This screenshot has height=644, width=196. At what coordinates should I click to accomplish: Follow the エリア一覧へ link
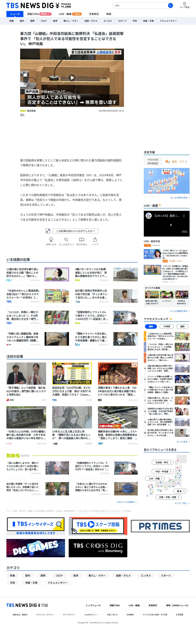pos(182,503)
